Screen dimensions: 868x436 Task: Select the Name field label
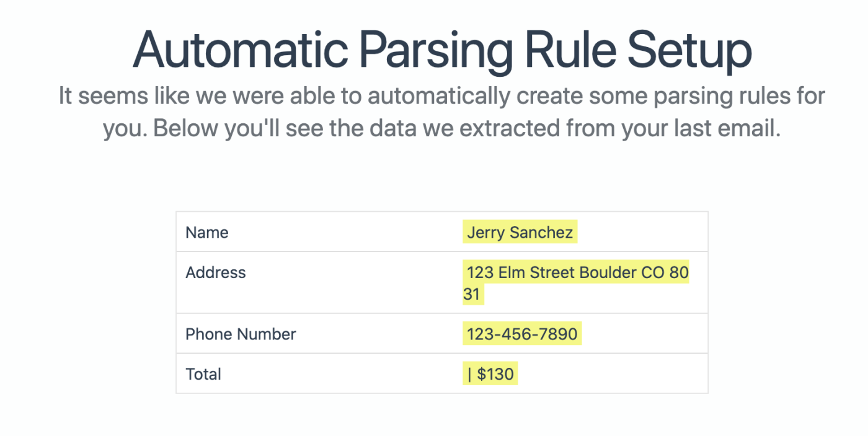click(207, 232)
